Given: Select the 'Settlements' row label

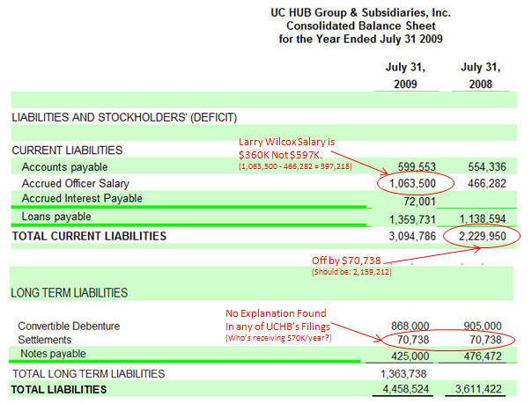Looking at the screenshot, I should [45, 340].
